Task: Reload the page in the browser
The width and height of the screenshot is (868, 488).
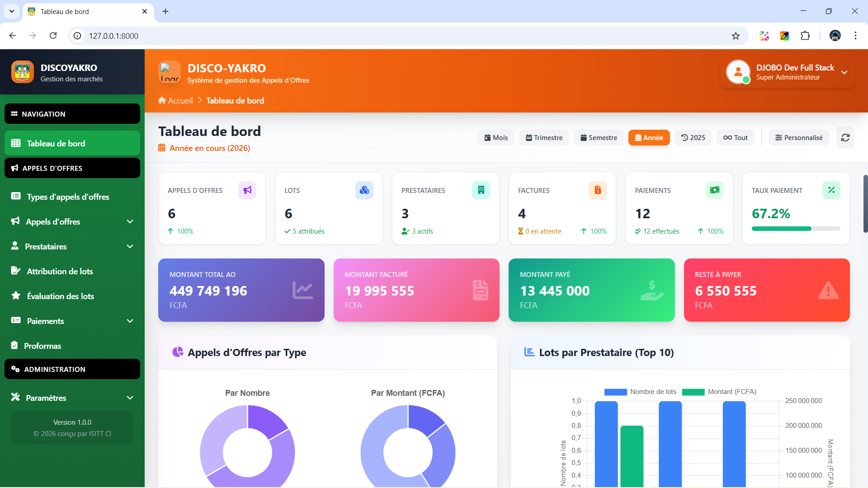Action: [x=53, y=36]
